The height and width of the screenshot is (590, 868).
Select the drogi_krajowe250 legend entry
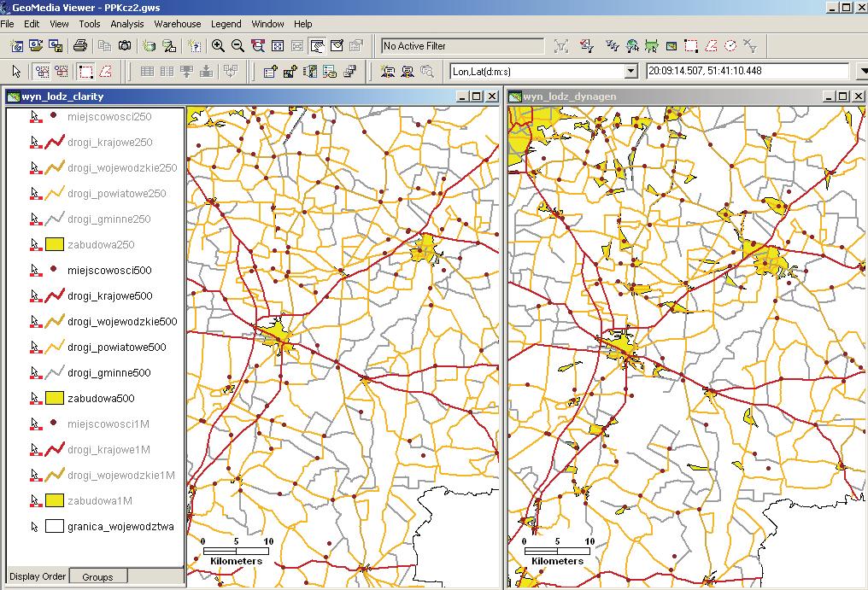point(110,143)
